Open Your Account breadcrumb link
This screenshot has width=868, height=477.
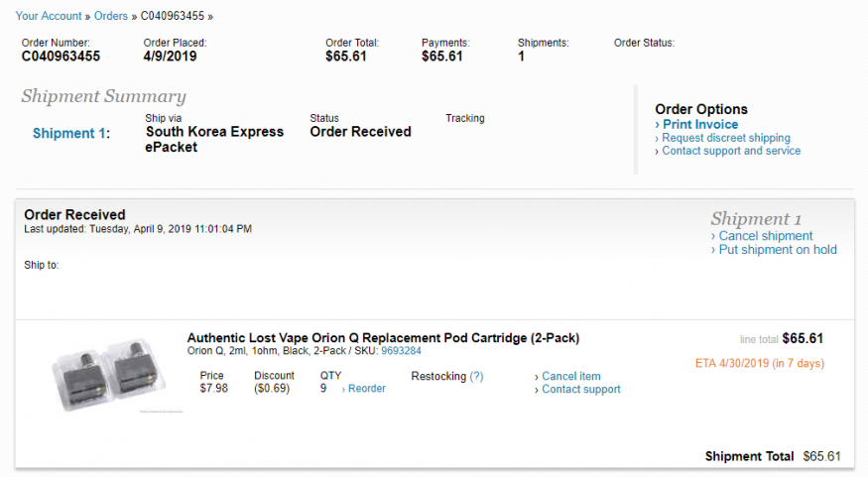click(49, 16)
